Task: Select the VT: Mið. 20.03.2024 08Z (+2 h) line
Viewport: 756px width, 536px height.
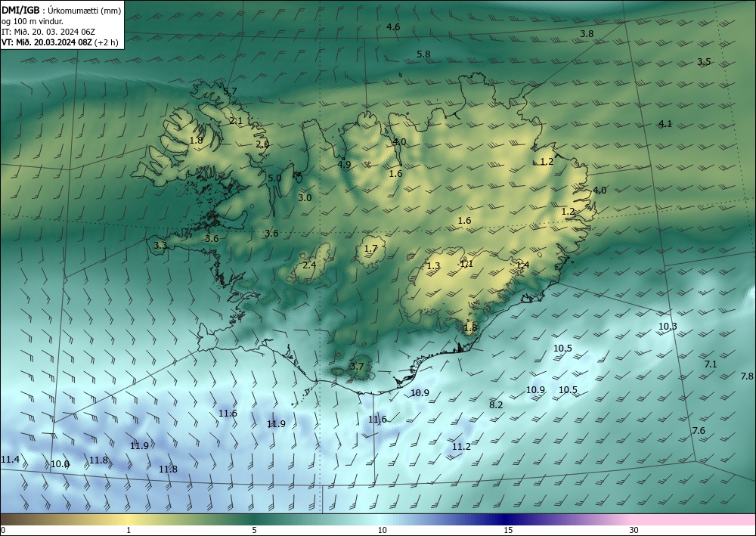Action: (x=60, y=42)
